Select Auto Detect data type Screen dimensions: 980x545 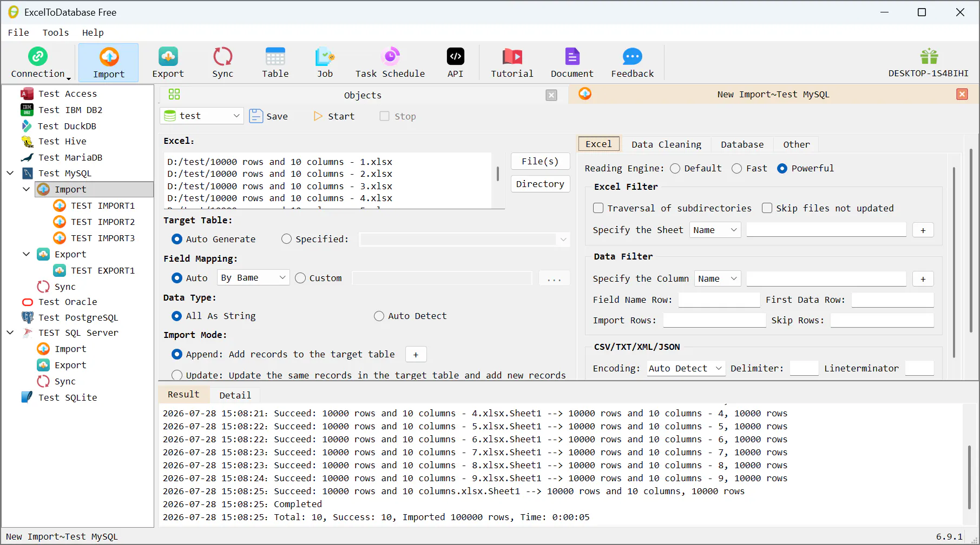(379, 316)
